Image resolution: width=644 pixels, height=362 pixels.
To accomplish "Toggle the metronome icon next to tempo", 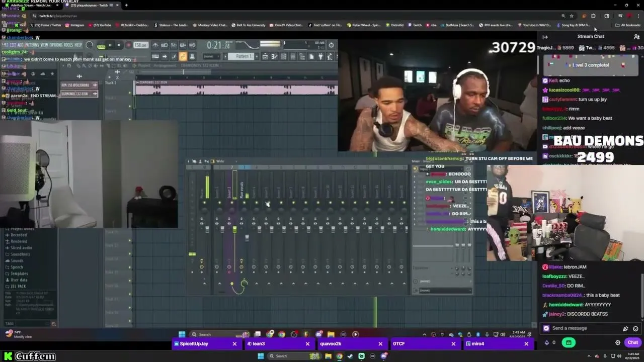I will (155, 45).
